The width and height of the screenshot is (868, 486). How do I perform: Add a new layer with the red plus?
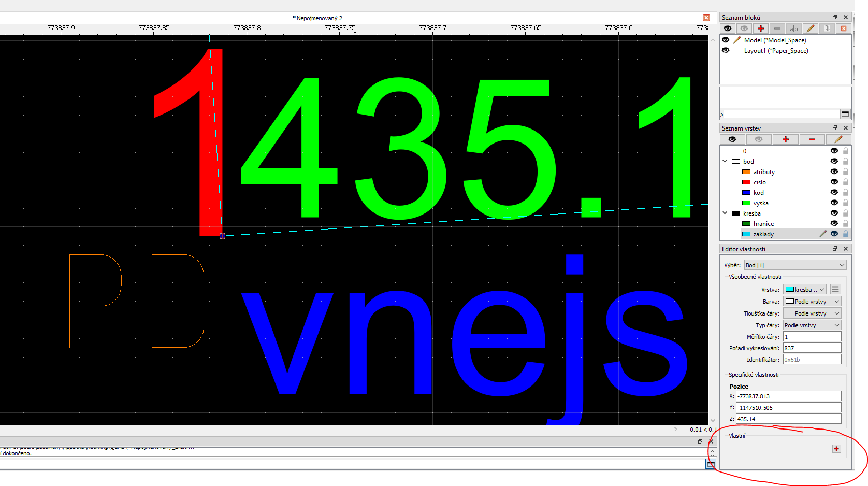coord(786,139)
